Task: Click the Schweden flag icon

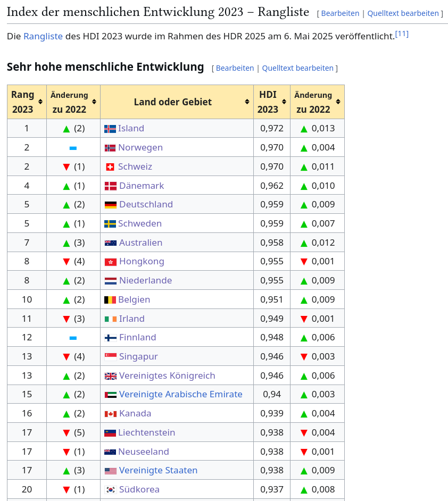Action: click(110, 224)
